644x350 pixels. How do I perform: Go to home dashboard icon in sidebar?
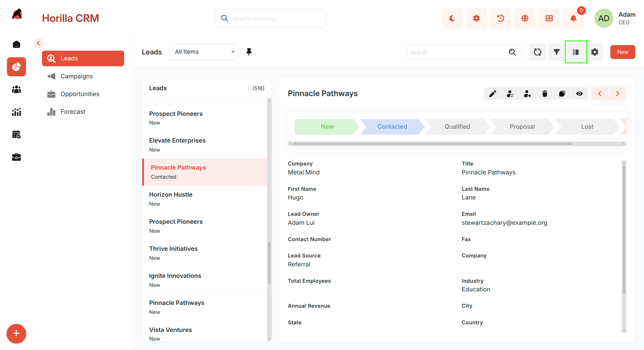point(16,44)
